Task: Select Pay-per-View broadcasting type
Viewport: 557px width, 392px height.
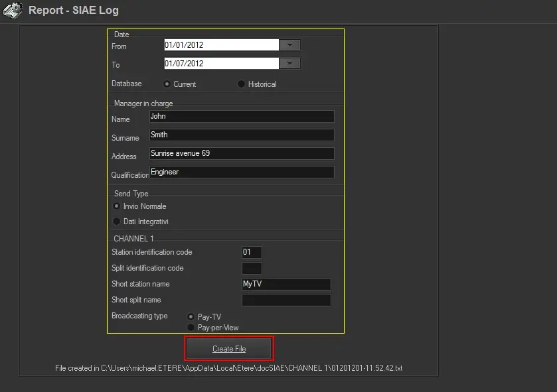Action: tap(192, 328)
